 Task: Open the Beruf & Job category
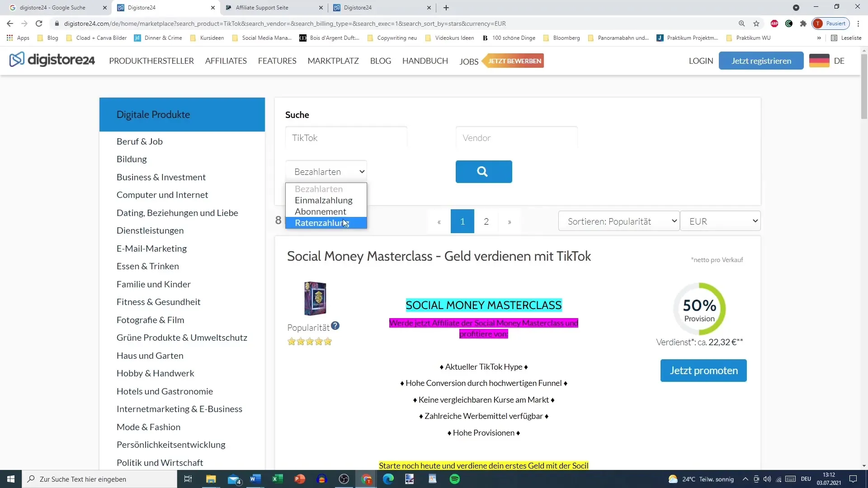coord(140,141)
